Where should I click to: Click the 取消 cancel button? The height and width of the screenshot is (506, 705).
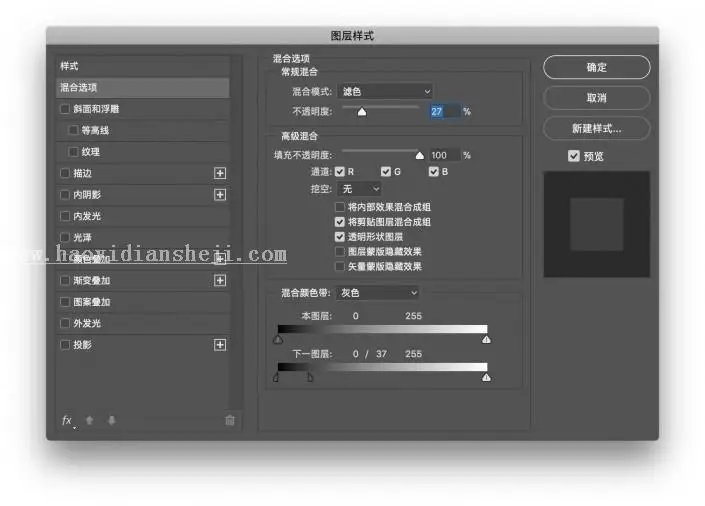[597, 98]
